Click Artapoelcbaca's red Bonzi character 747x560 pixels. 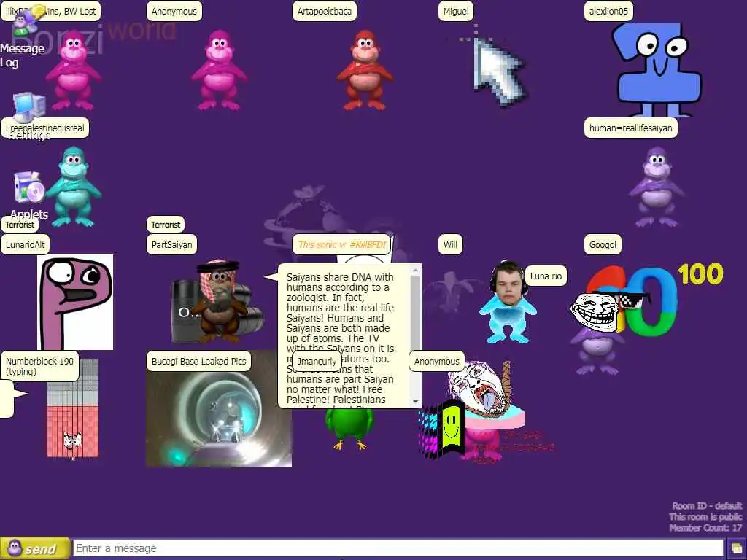[365, 71]
